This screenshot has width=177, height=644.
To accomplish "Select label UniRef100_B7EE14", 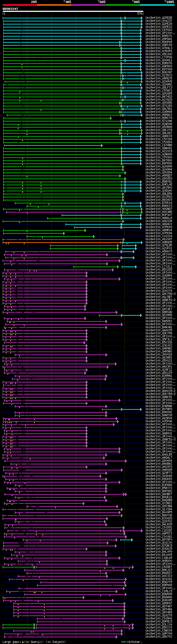I will click(x=159, y=203).
